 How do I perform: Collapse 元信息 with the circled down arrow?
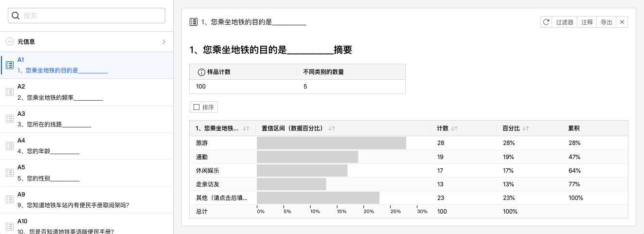pyautogui.click(x=10, y=42)
